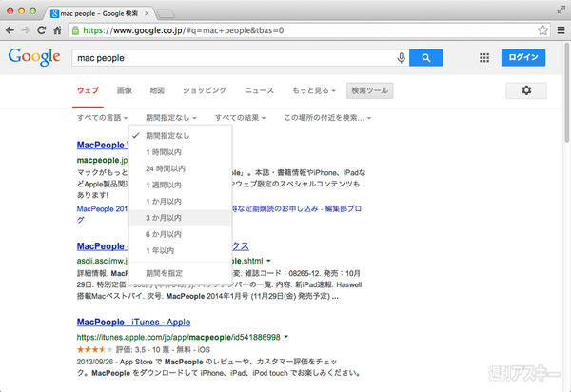Open the first MacPeople result link
This screenshot has height=392, width=571.
103,145
